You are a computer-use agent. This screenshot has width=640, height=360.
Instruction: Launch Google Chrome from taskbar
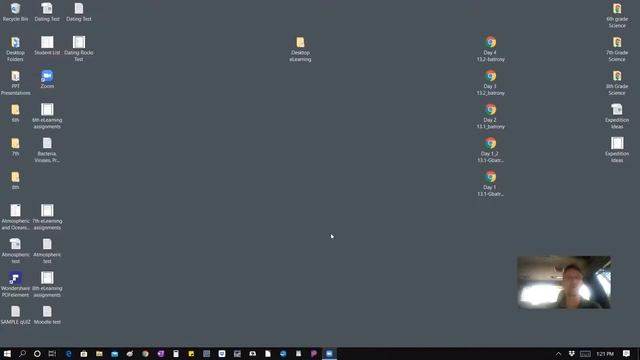[145, 353]
